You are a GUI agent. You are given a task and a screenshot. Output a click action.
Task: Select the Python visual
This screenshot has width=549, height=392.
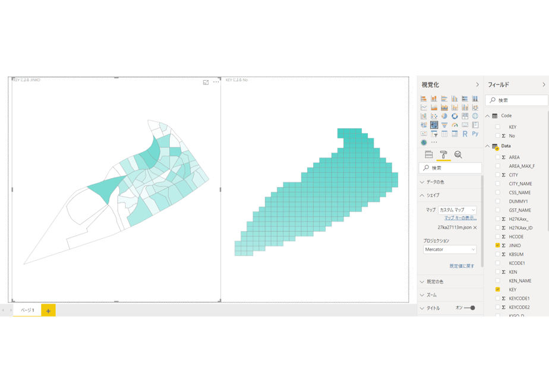[475, 134]
